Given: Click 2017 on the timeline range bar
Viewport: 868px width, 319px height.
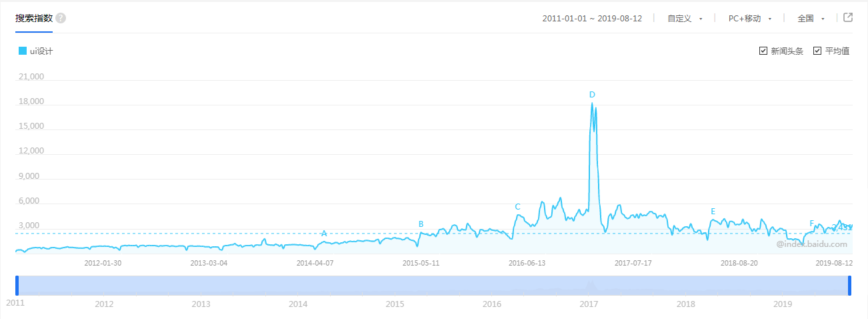Looking at the screenshot, I should coord(589,304).
